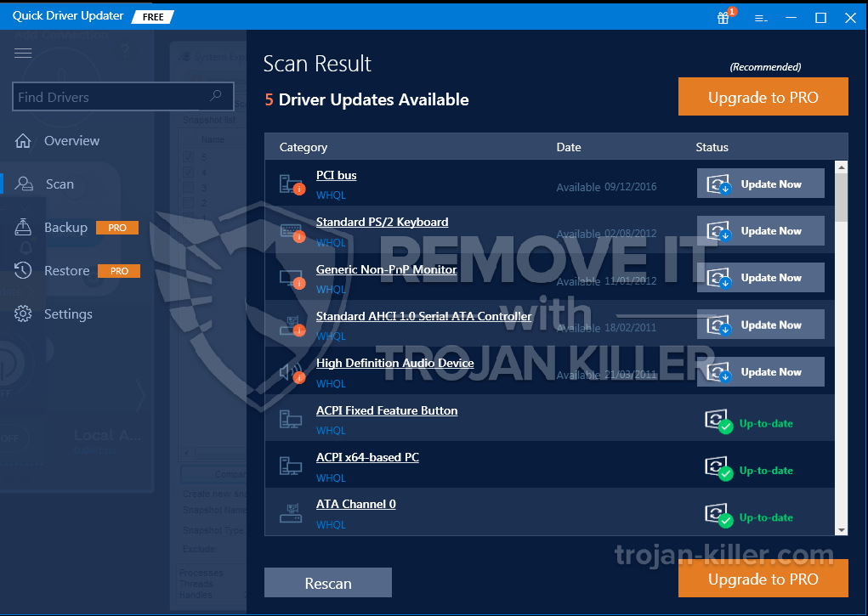Click the Up-to-date text for ACPI x64-based PC

(766, 471)
